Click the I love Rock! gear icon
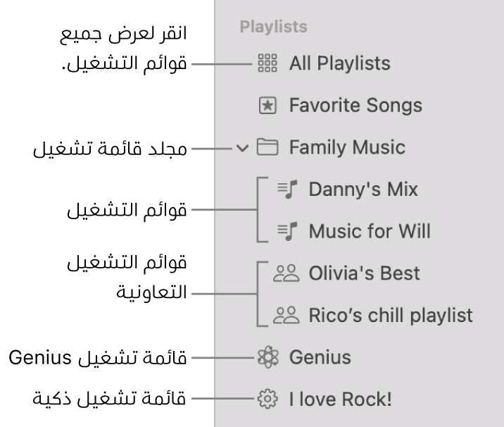 265,400
